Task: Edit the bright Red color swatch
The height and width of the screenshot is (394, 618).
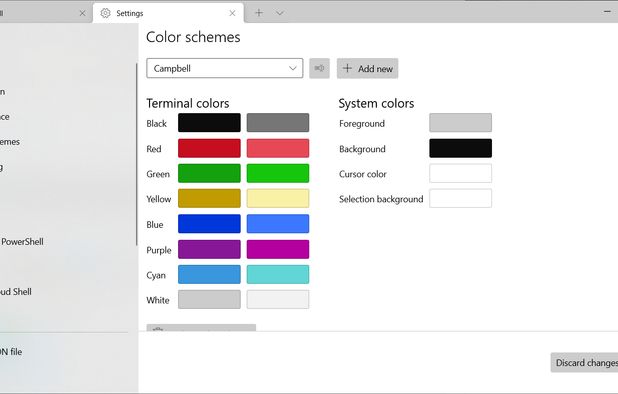Action: point(278,148)
